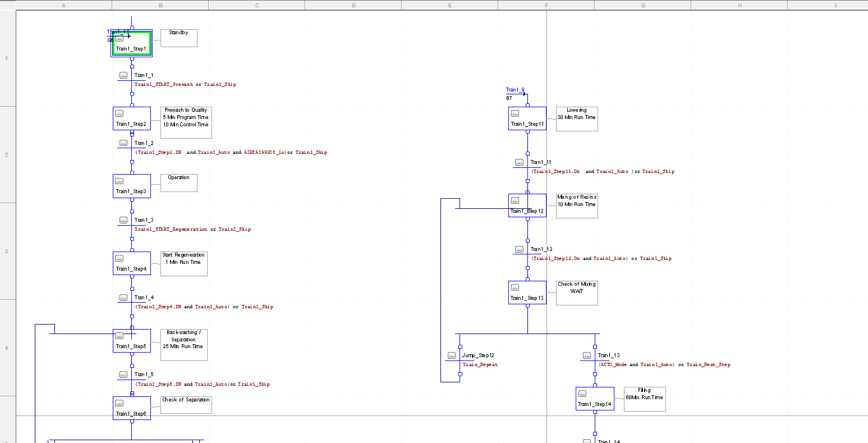The height and width of the screenshot is (443, 868).
Task: Open the ellipsis button inside Train1_Step11
Action: click(515, 113)
